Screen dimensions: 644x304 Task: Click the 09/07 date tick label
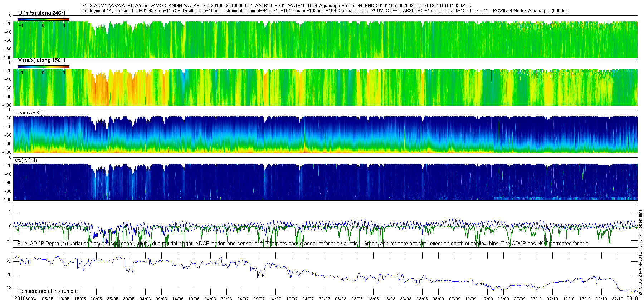259,299
